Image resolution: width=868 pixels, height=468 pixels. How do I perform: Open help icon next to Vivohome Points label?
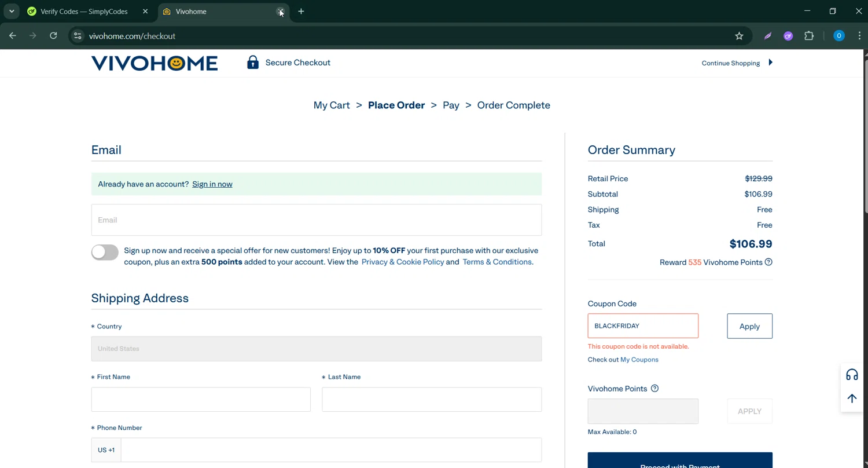(x=654, y=389)
